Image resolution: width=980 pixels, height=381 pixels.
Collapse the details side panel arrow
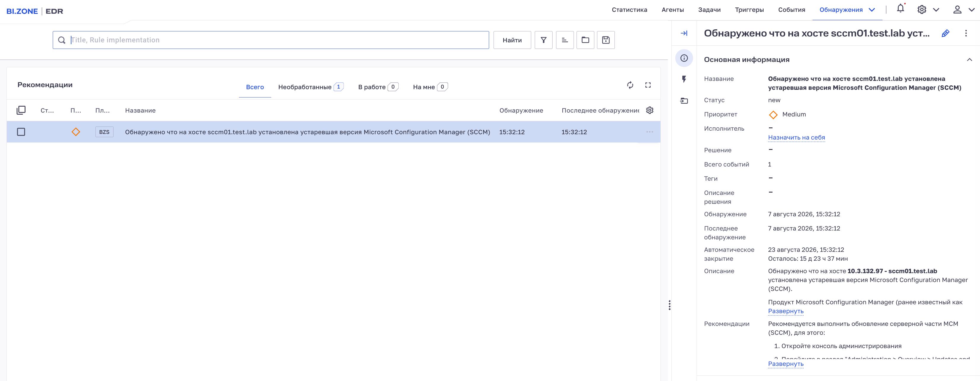(x=684, y=33)
